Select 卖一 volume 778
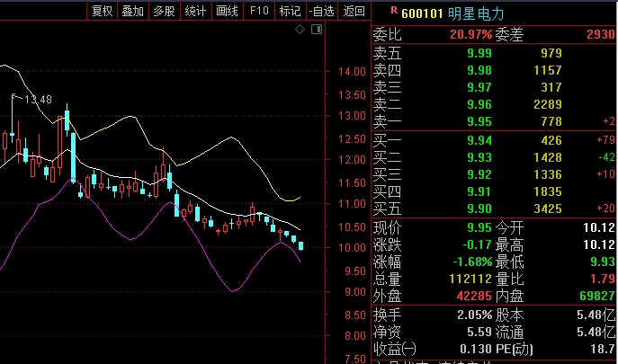Screen dimensions: 618x364 pos(551,121)
